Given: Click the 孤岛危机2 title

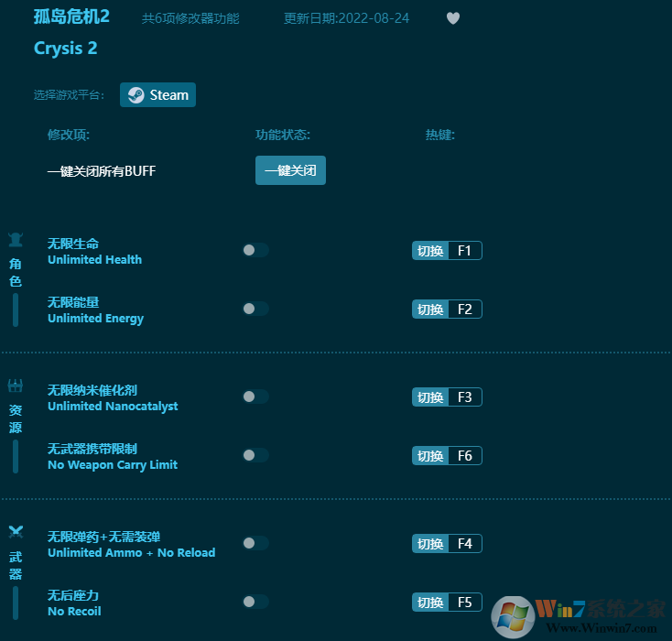Looking at the screenshot, I should click(x=71, y=16).
